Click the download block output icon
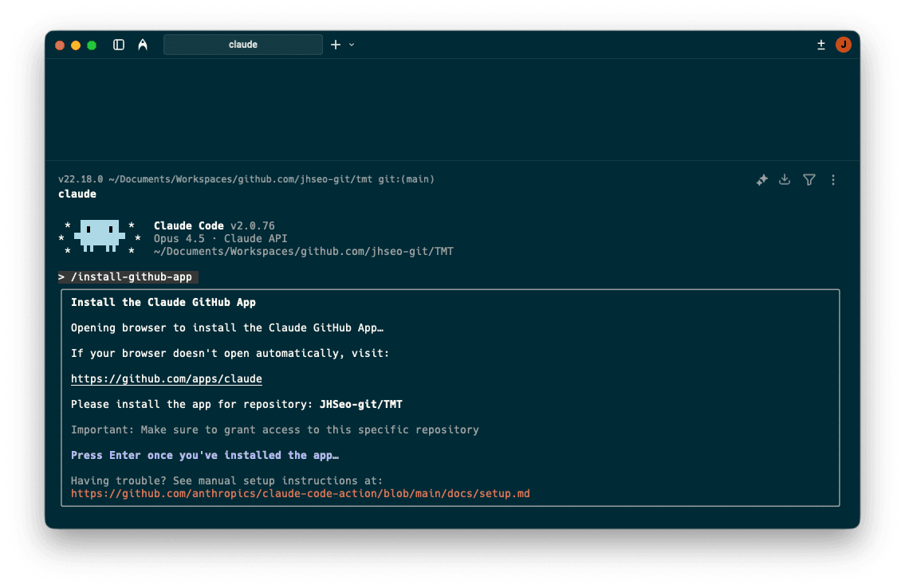The image size is (905, 588). [785, 180]
